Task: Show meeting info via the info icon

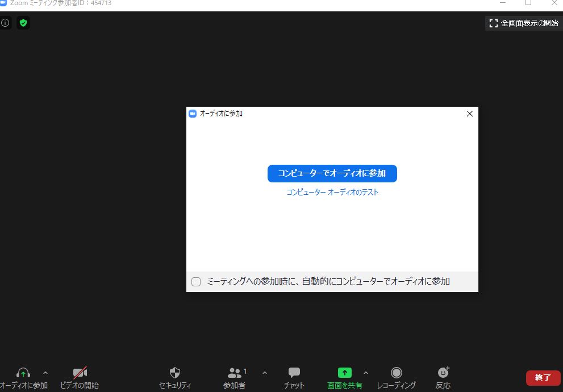Action: point(5,23)
